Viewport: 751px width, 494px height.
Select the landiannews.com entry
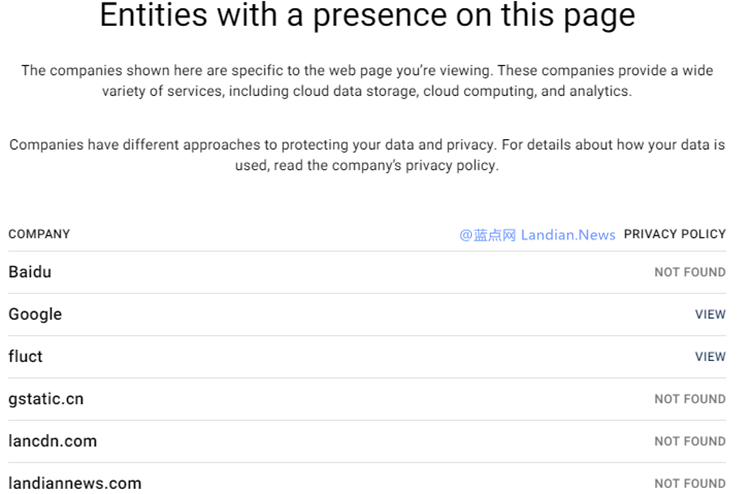(x=75, y=483)
